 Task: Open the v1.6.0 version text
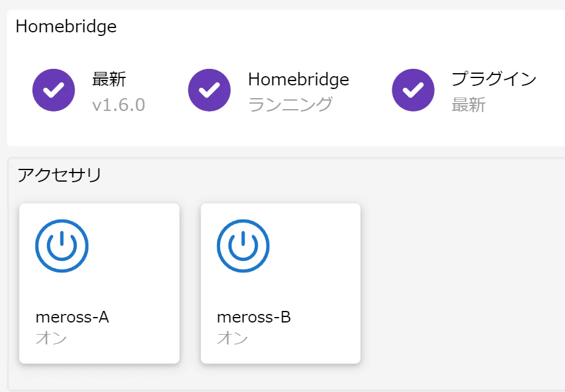[x=119, y=105]
